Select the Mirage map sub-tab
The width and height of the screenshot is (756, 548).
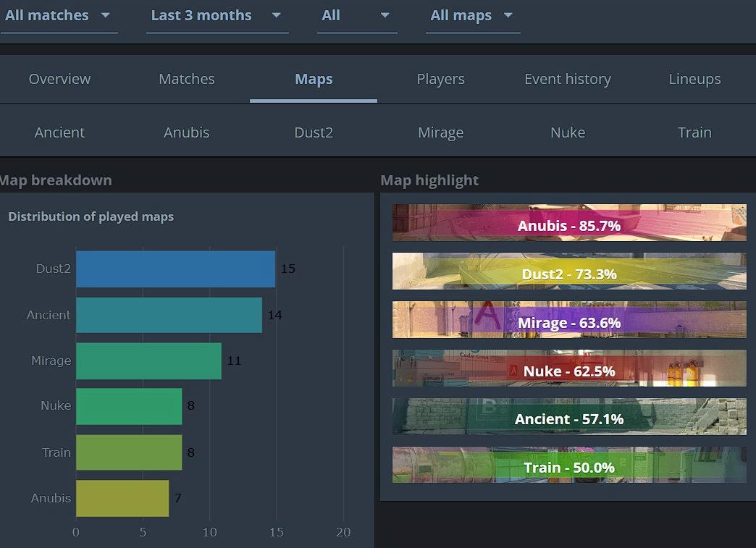click(441, 132)
